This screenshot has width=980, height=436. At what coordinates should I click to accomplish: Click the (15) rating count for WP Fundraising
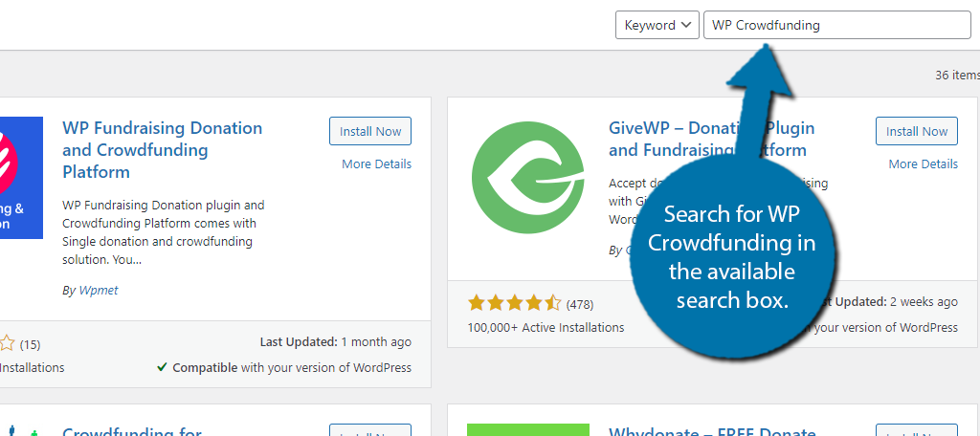30,344
